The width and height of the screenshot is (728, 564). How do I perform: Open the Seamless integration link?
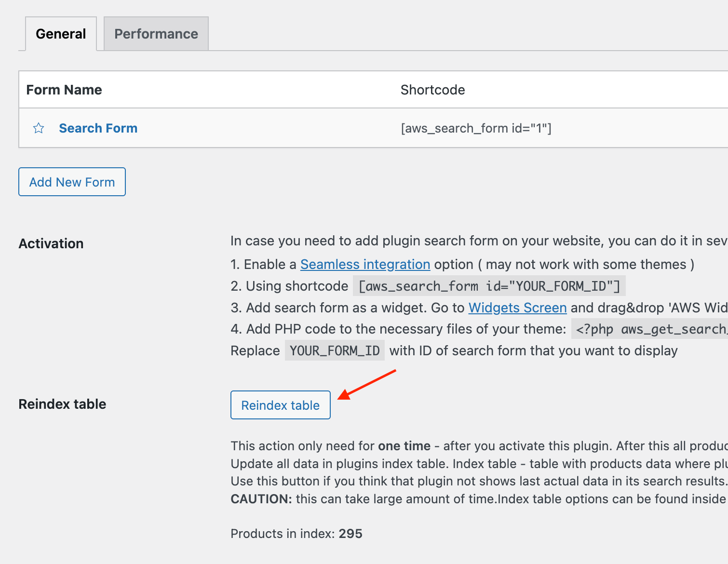pyautogui.click(x=365, y=264)
